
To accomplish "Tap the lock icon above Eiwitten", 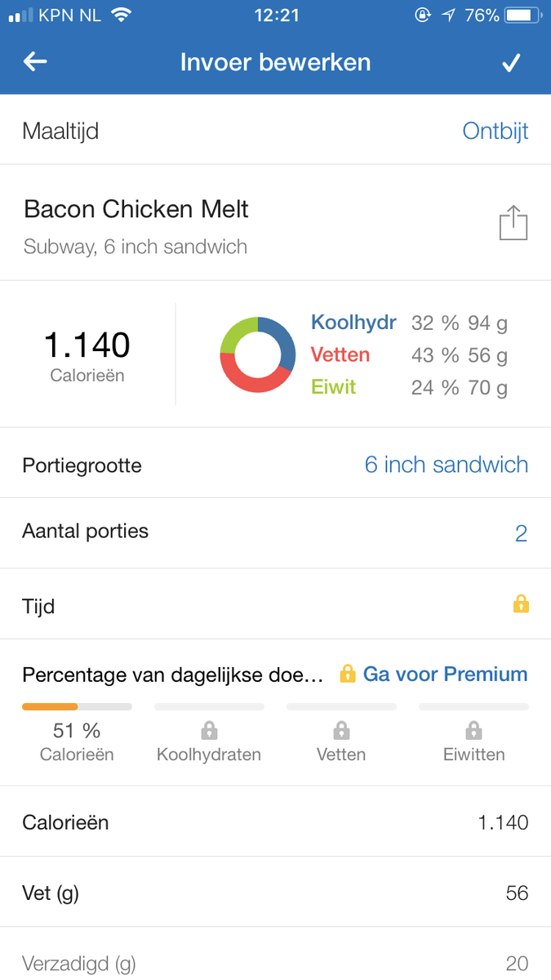I will point(473,729).
